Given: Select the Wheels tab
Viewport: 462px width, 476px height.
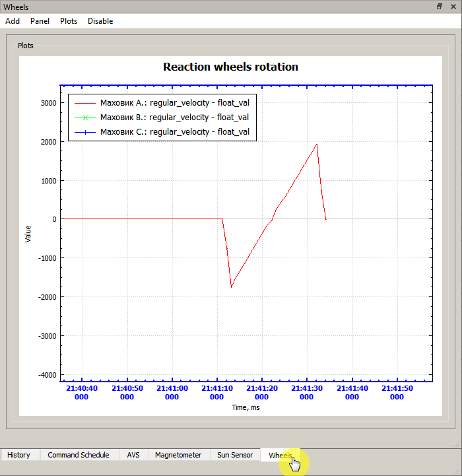Looking at the screenshot, I should [280, 456].
